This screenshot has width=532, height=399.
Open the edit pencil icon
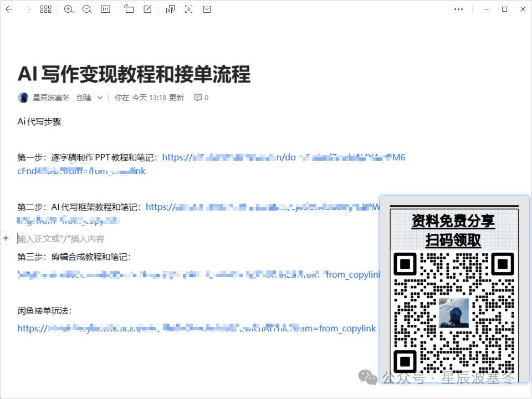pos(147,9)
